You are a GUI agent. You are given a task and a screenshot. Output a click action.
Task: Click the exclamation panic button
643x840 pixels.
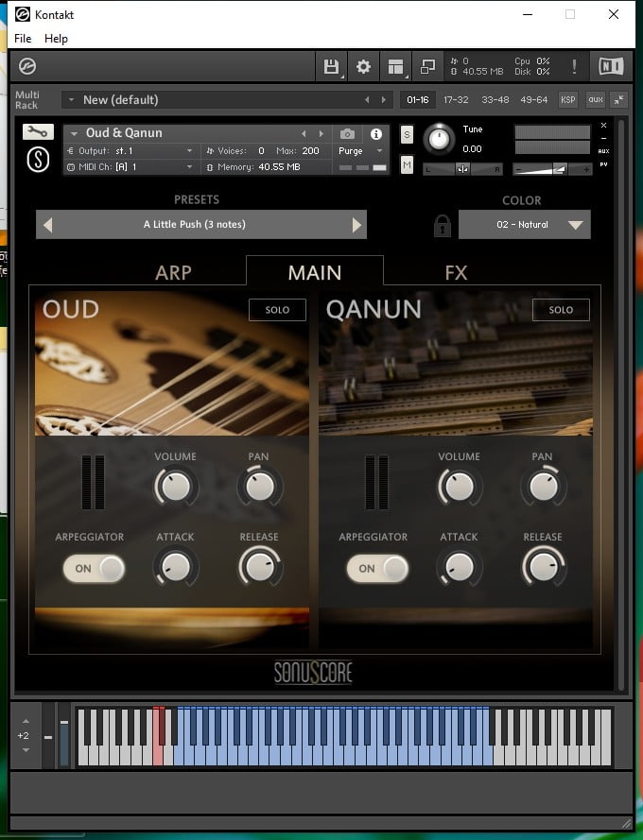(x=574, y=66)
